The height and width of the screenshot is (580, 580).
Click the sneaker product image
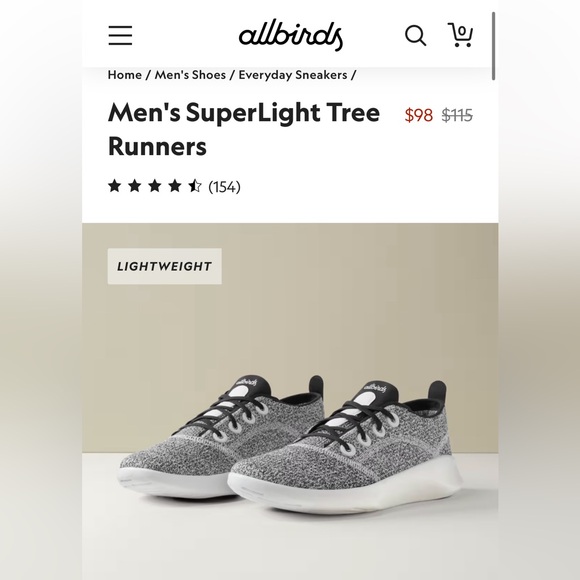(x=290, y=444)
